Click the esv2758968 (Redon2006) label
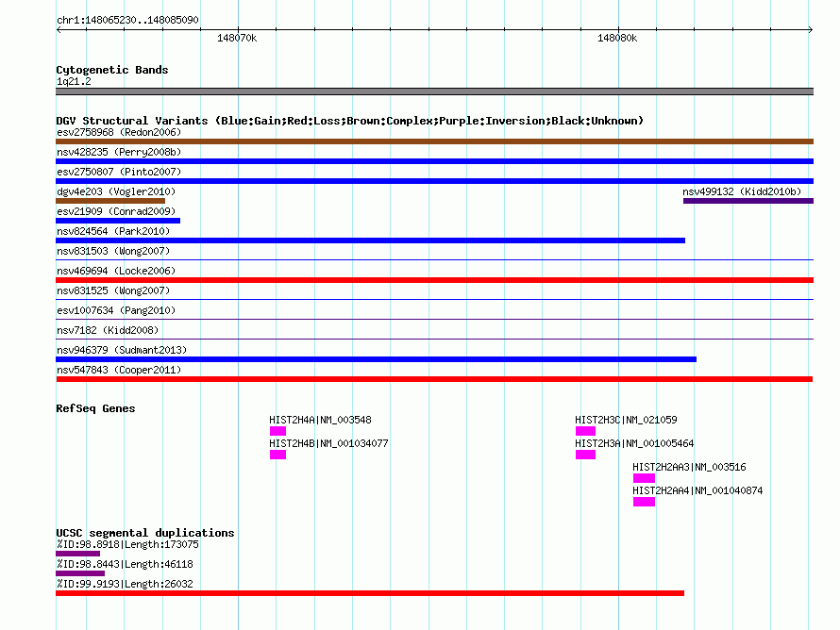This screenshot has width=840, height=630. click(x=119, y=132)
